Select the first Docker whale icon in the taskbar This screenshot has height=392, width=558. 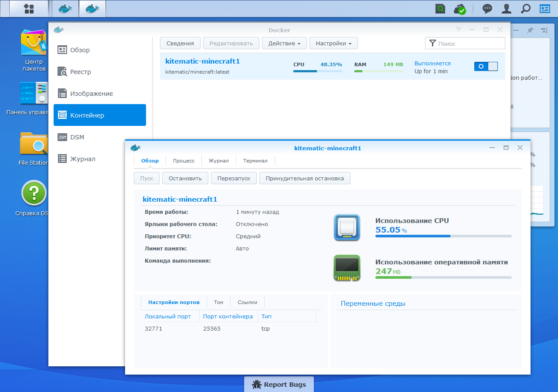65,8
